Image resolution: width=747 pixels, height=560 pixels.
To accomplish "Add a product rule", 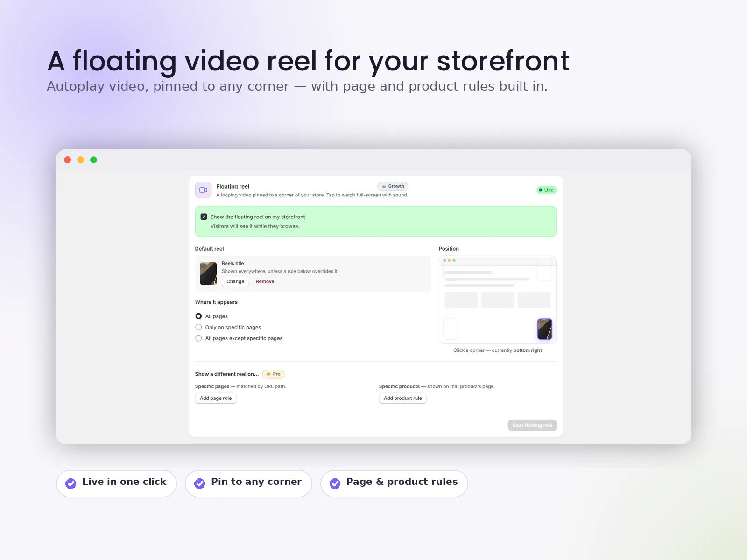I will pos(403,398).
